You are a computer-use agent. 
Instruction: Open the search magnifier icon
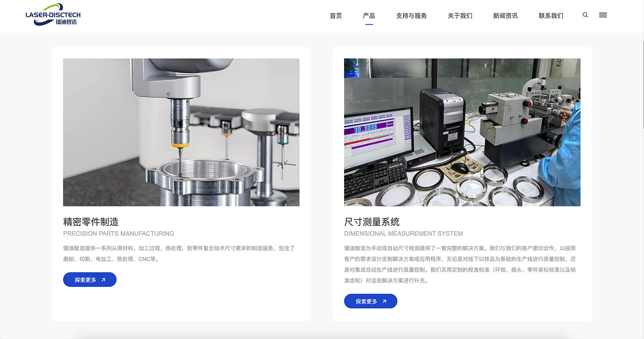(585, 15)
